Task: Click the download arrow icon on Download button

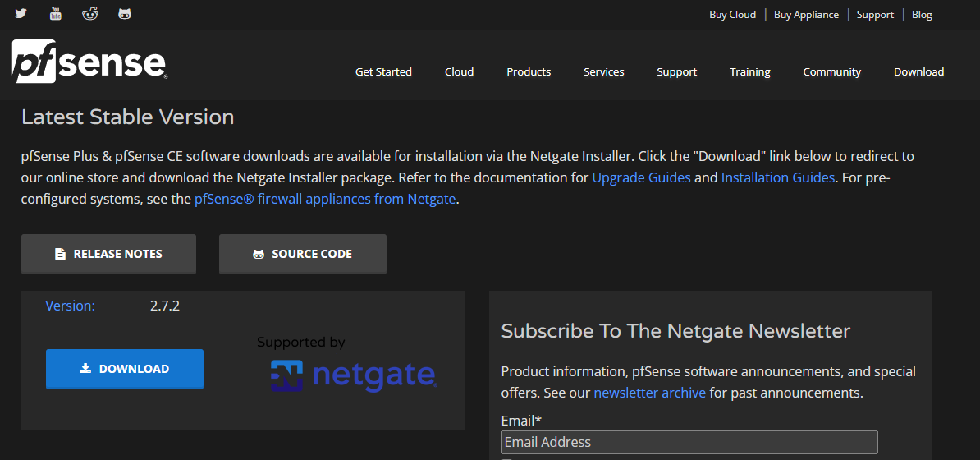Action: (85, 369)
